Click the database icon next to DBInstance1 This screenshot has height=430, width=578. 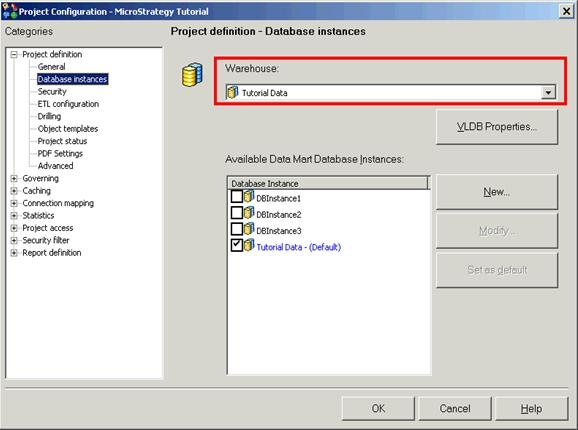click(x=249, y=197)
